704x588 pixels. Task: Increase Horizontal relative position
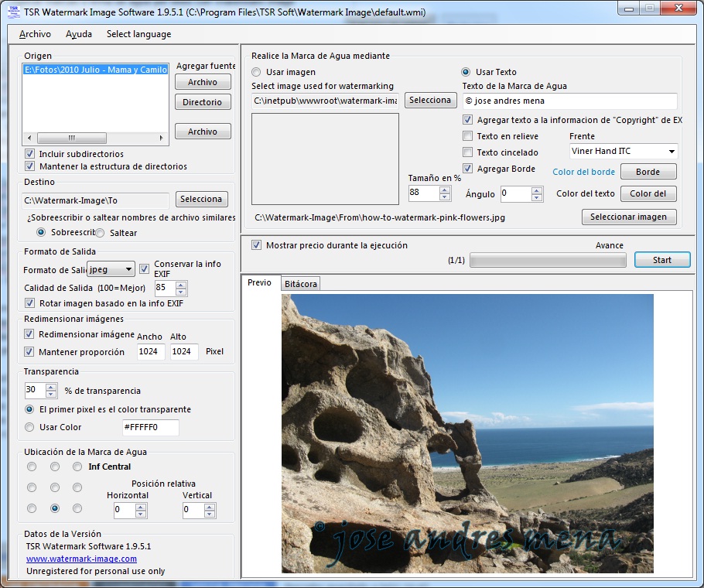tap(141, 507)
